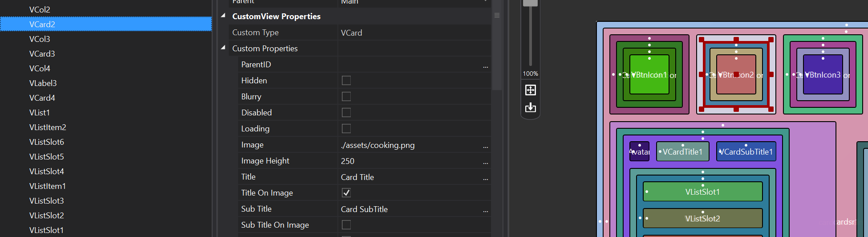868x237 pixels.
Task: Uncheck the Title On Image checkbox
Action: point(346,193)
